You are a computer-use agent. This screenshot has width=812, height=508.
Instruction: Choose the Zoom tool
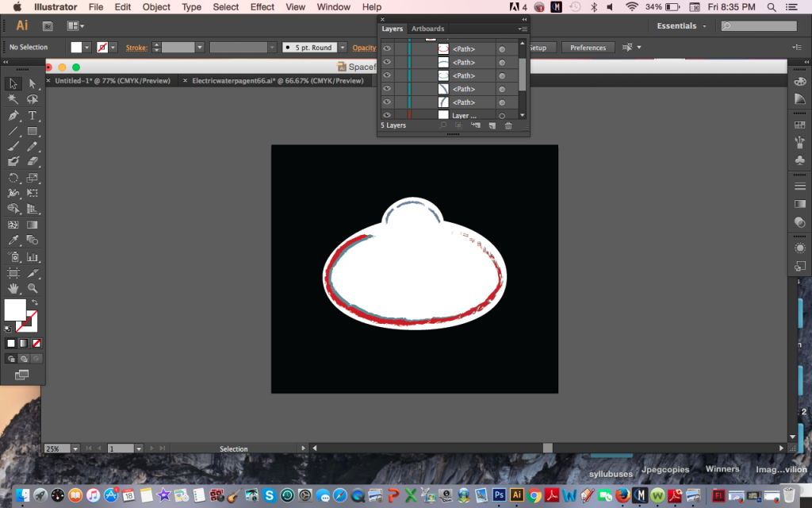click(x=33, y=288)
